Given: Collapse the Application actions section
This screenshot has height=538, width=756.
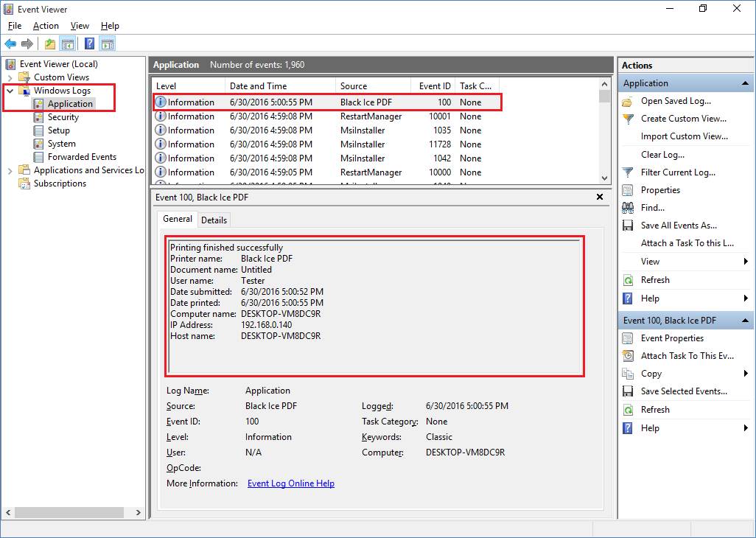Looking at the screenshot, I should point(745,83).
